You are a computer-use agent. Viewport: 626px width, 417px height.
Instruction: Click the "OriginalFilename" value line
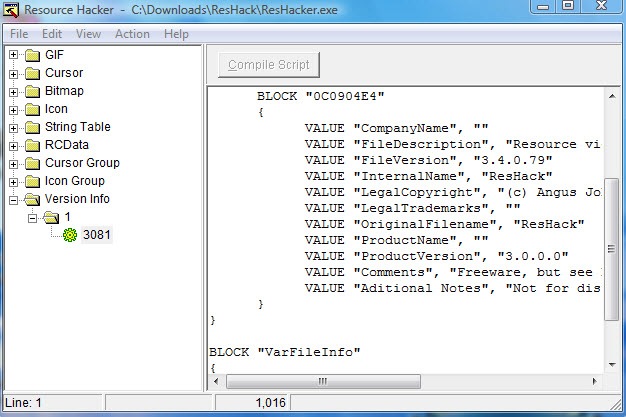pyautogui.click(x=444, y=224)
